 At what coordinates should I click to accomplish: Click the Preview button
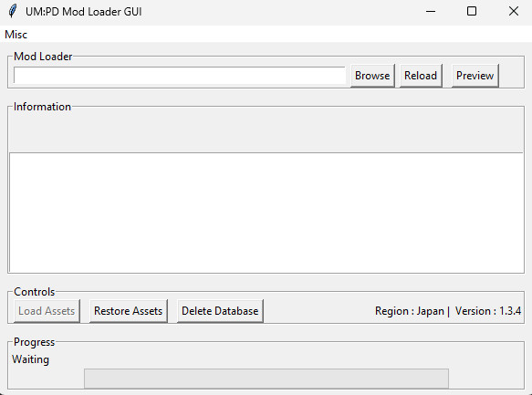pyautogui.click(x=475, y=76)
